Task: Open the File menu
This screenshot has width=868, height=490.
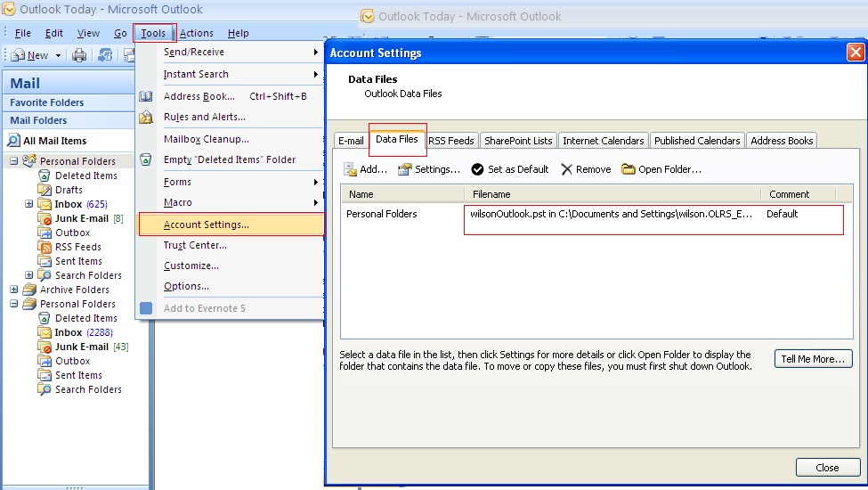Action: coord(22,33)
